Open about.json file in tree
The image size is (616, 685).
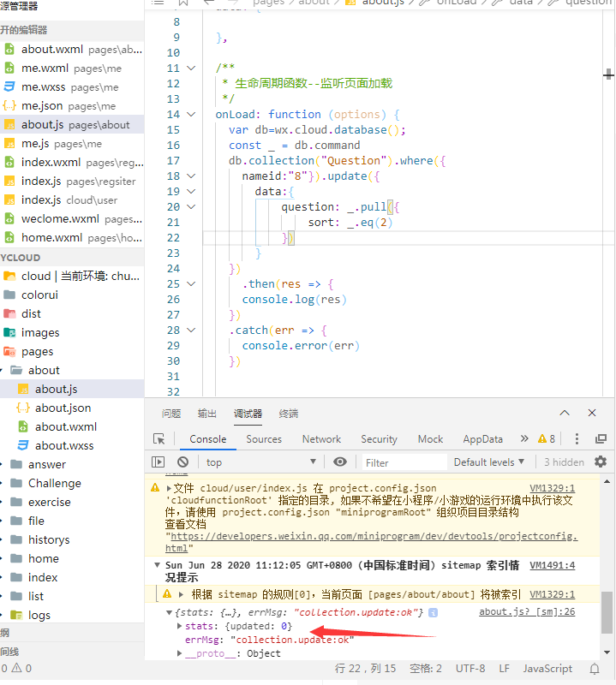[x=72, y=408]
